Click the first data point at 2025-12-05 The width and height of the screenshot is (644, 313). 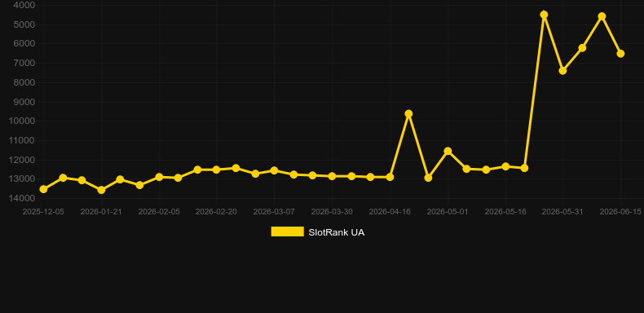click(43, 189)
